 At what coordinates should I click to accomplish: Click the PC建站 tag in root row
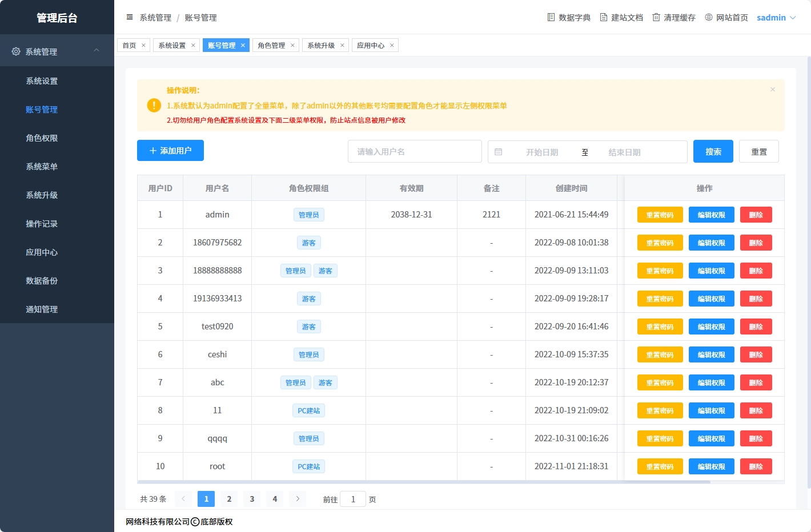[x=309, y=466]
